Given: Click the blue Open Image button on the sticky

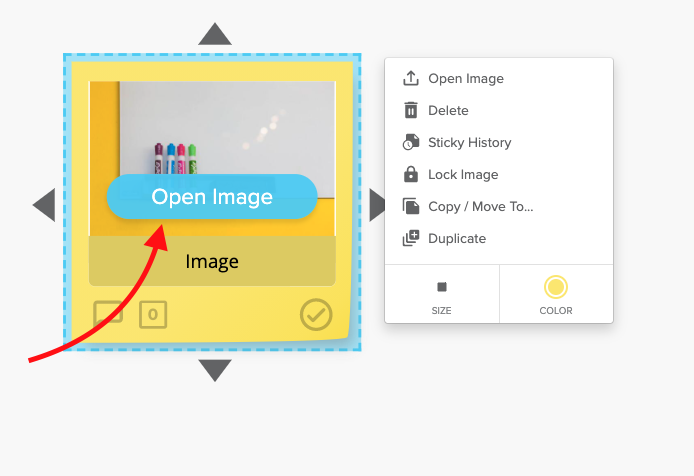Looking at the screenshot, I should click(212, 197).
